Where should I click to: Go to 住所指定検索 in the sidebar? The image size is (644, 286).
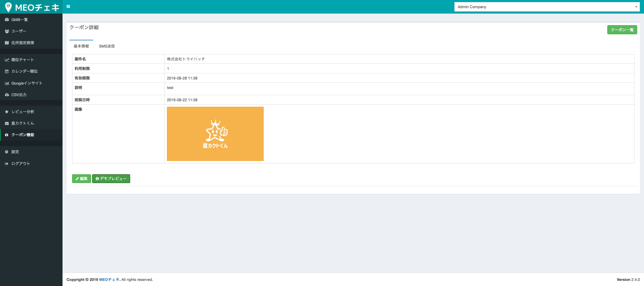[x=31, y=43]
